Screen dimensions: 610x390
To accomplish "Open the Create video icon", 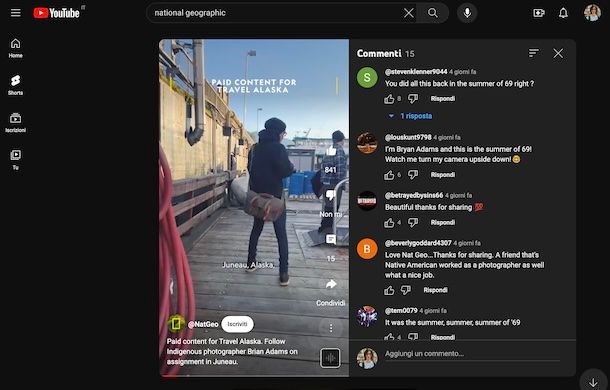I will tap(538, 13).
